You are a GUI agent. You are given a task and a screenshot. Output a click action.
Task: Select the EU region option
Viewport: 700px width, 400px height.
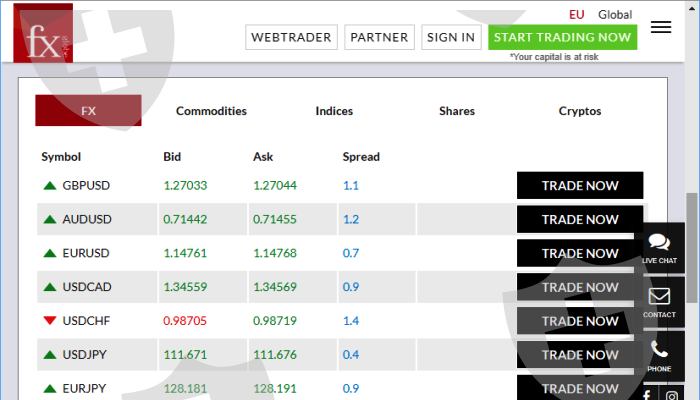point(576,14)
